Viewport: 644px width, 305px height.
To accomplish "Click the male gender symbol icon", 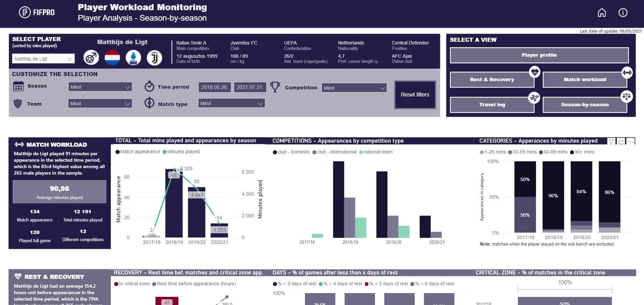I will tap(91, 58).
